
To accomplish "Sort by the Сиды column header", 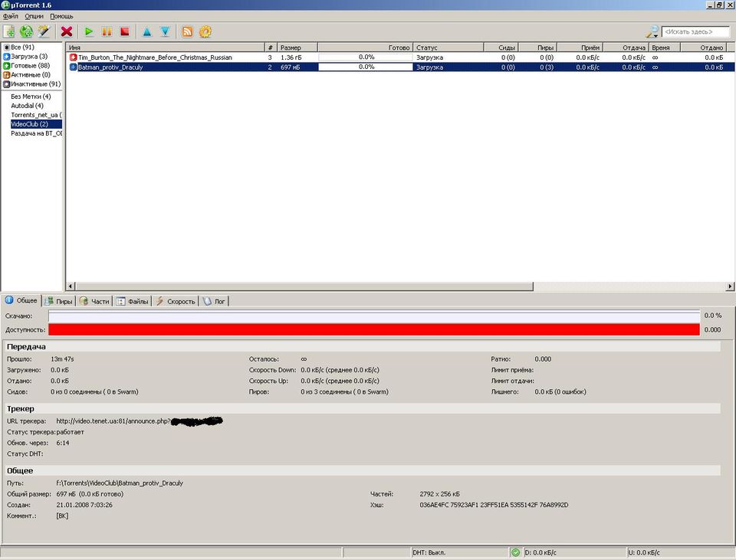I will point(501,47).
